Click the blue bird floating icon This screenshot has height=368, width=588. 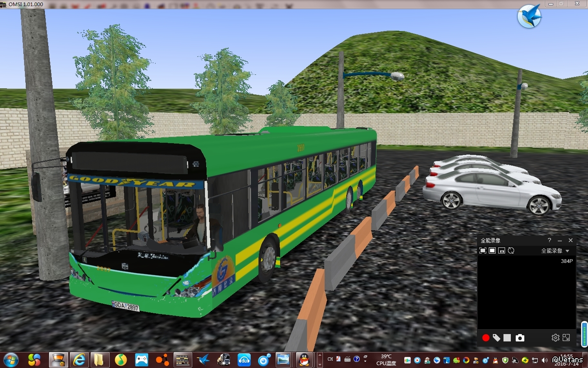tap(529, 17)
